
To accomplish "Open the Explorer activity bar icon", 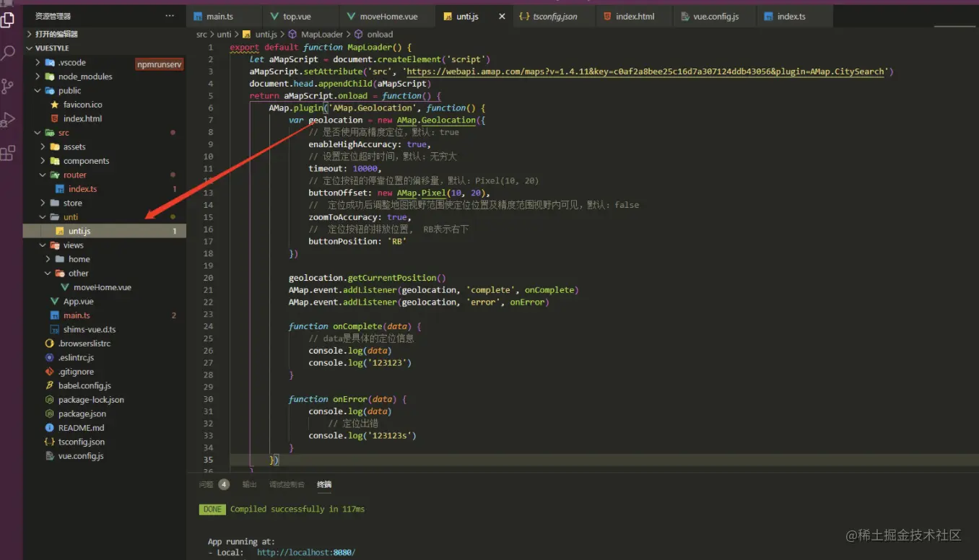I will pyautogui.click(x=8, y=20).
